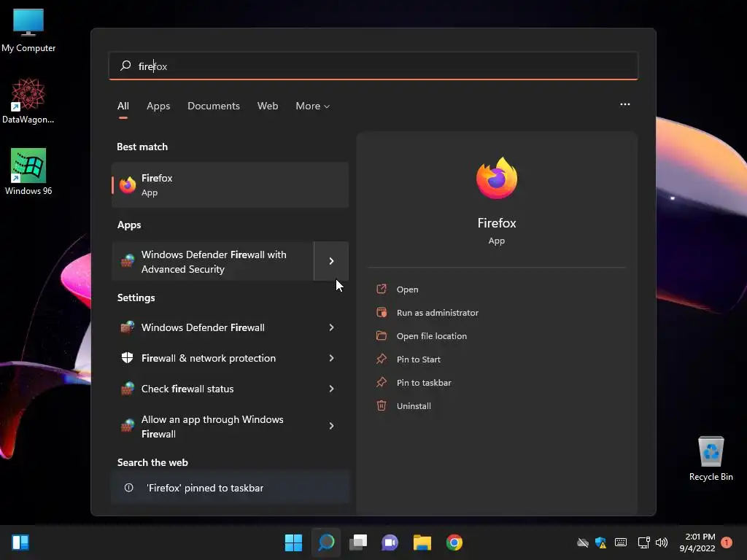Screen dimensions: 747x560
Task: Click the touch keyboard tray icon
Action: click(x=621, y=542)
